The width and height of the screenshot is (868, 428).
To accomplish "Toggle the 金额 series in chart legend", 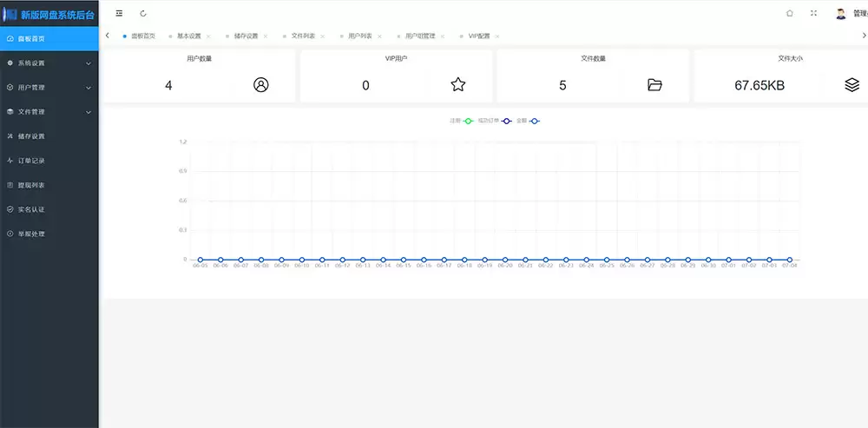I will click(529, 121).
